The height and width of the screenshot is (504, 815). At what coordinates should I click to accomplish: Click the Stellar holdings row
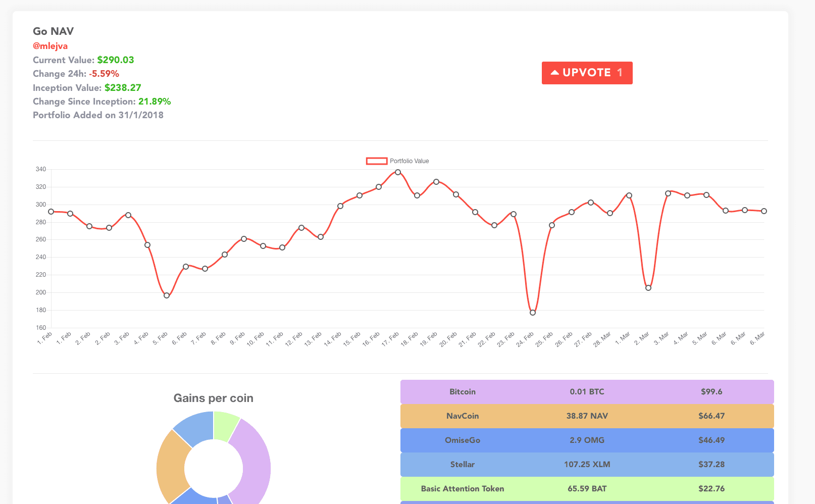[587, 465]
